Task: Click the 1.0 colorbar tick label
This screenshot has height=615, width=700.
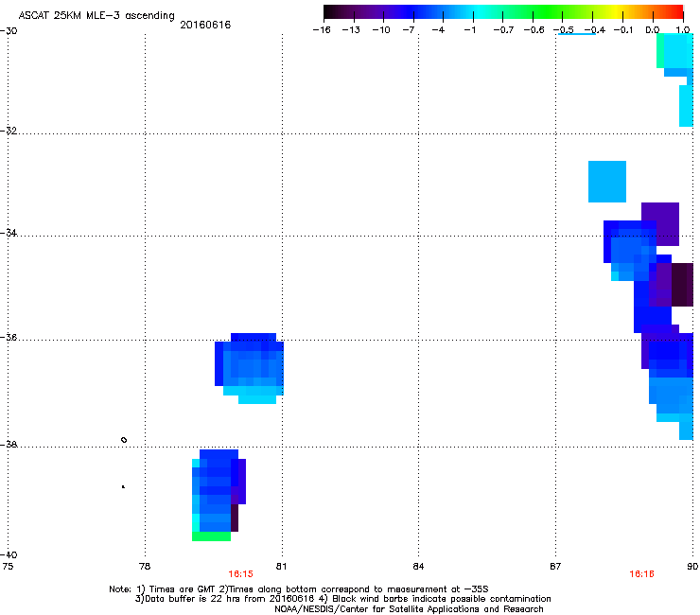Action: [x=683, y=30]
